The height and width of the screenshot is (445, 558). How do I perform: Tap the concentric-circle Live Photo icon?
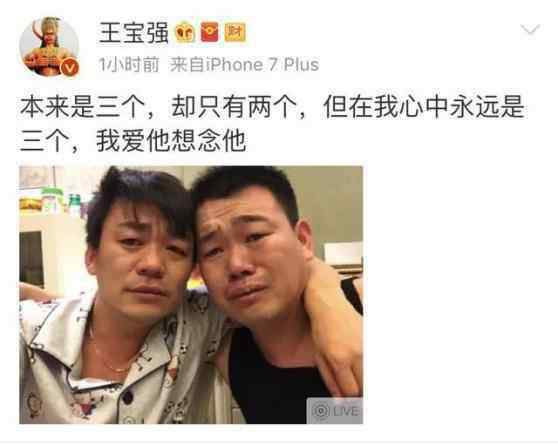pyautogui.click(x=321, y=410)
